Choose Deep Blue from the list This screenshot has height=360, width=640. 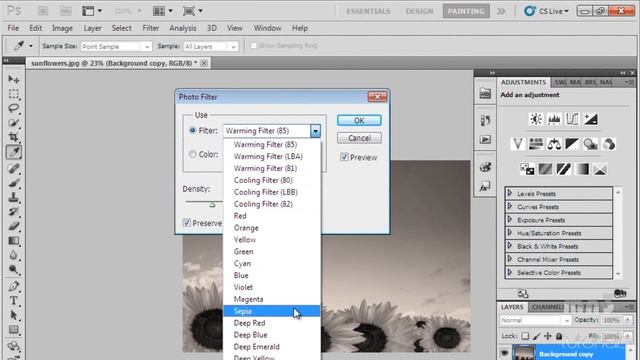[x=271, y=335]
